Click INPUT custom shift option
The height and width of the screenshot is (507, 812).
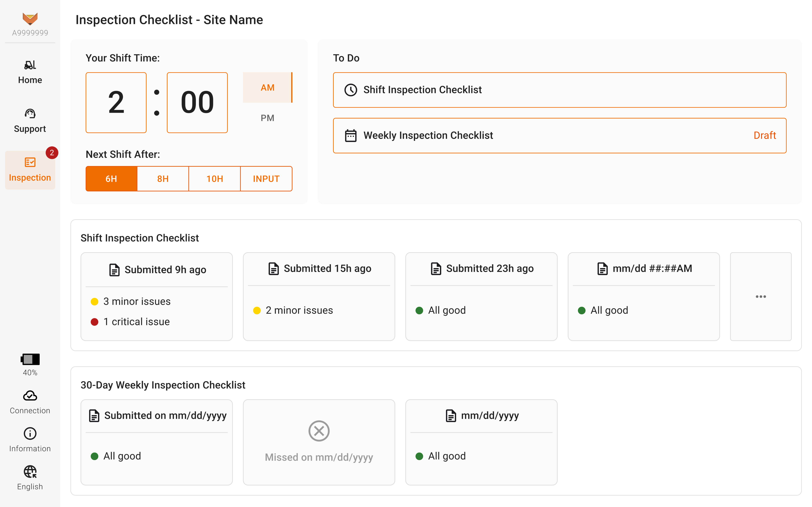266,179
